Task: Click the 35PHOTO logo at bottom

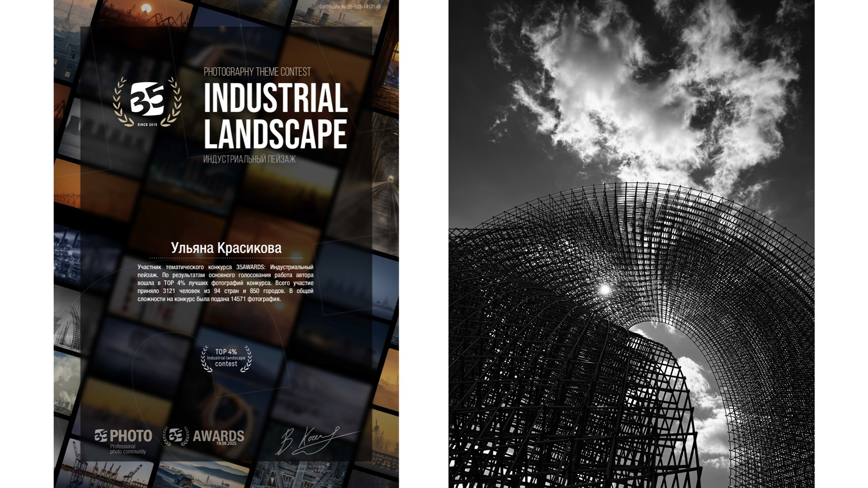Action: [123, 436]
